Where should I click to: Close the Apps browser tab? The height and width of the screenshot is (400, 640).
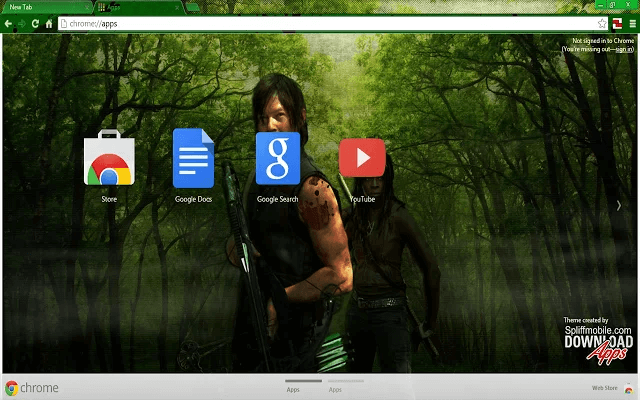coord(177,7)
